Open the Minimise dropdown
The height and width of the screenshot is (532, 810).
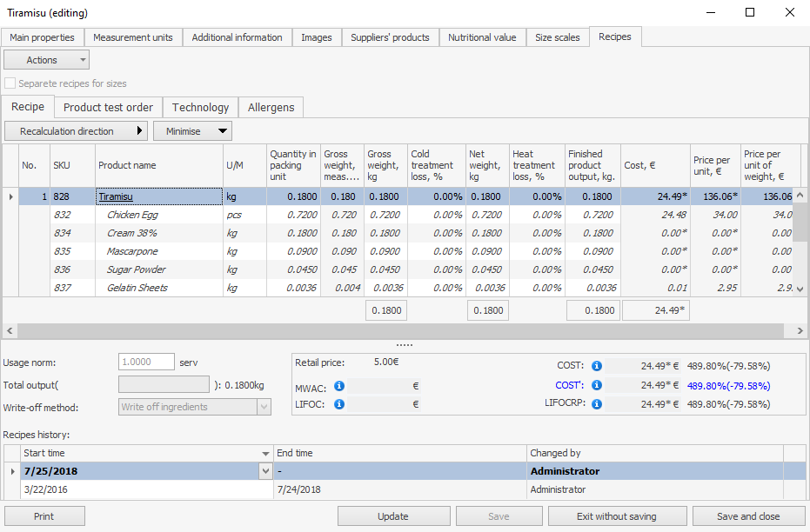point(192,131)
